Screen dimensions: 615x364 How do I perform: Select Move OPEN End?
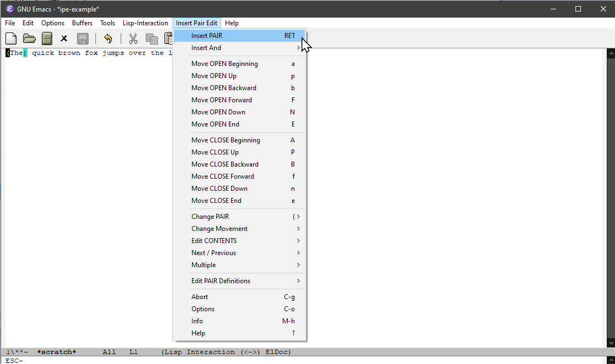click(x=239, y=124)
